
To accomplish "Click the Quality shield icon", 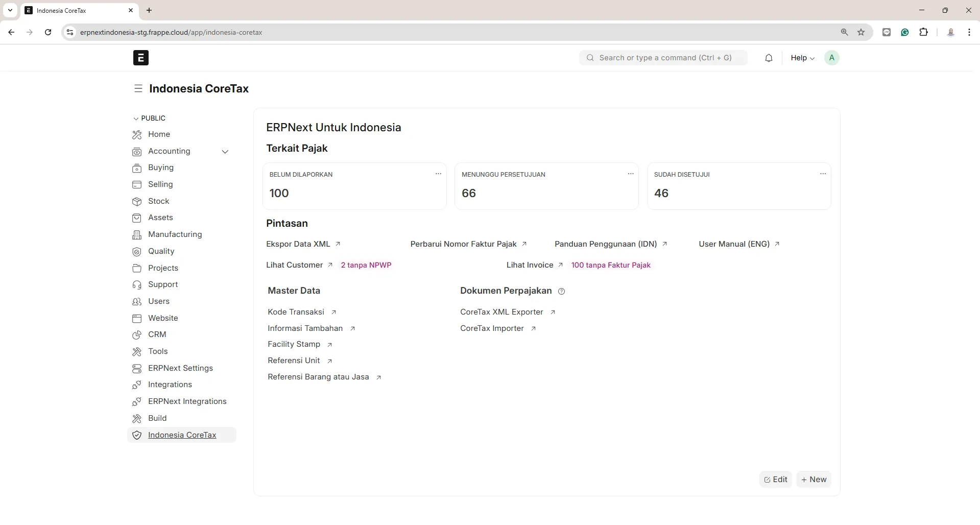I will (x=137, y=252).
